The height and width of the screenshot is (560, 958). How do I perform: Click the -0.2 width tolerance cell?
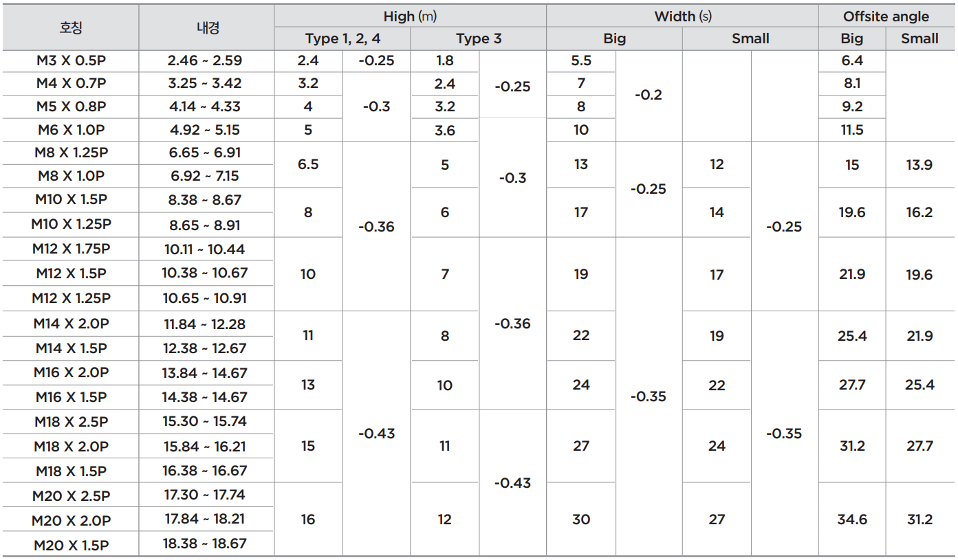[648, 95]
